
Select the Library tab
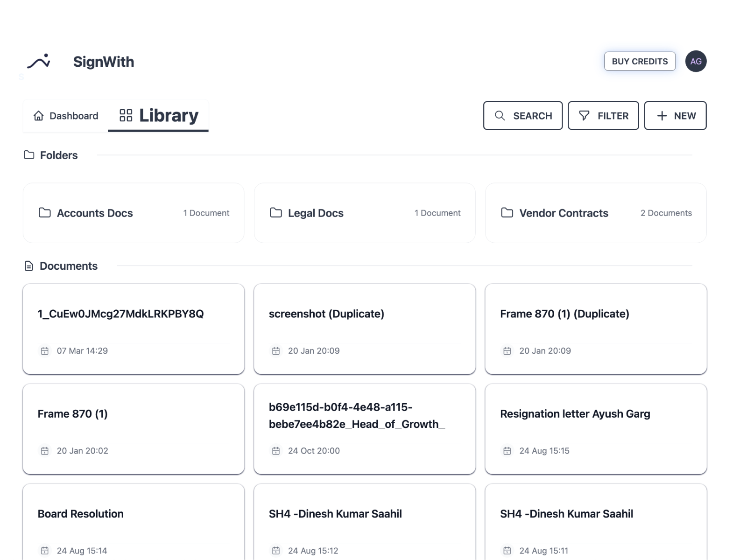coord(159,116)
